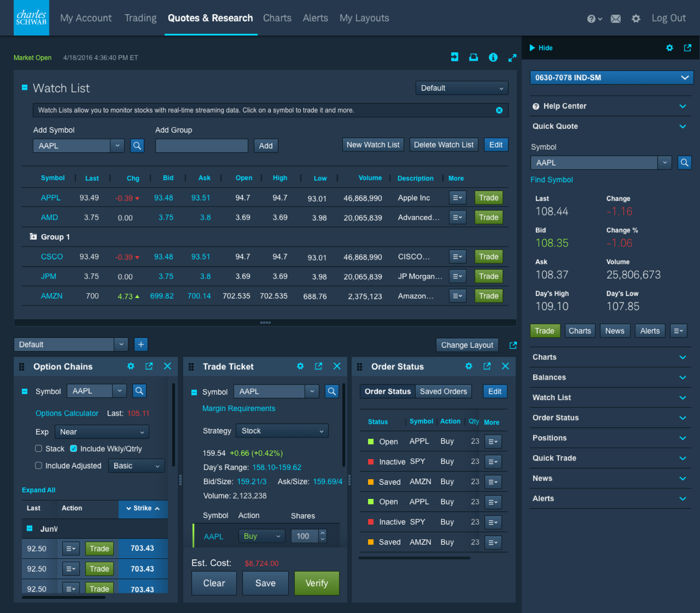Close the Option Chains panel
The width and height of the screenshot is (700, 613).
point(167,366)
